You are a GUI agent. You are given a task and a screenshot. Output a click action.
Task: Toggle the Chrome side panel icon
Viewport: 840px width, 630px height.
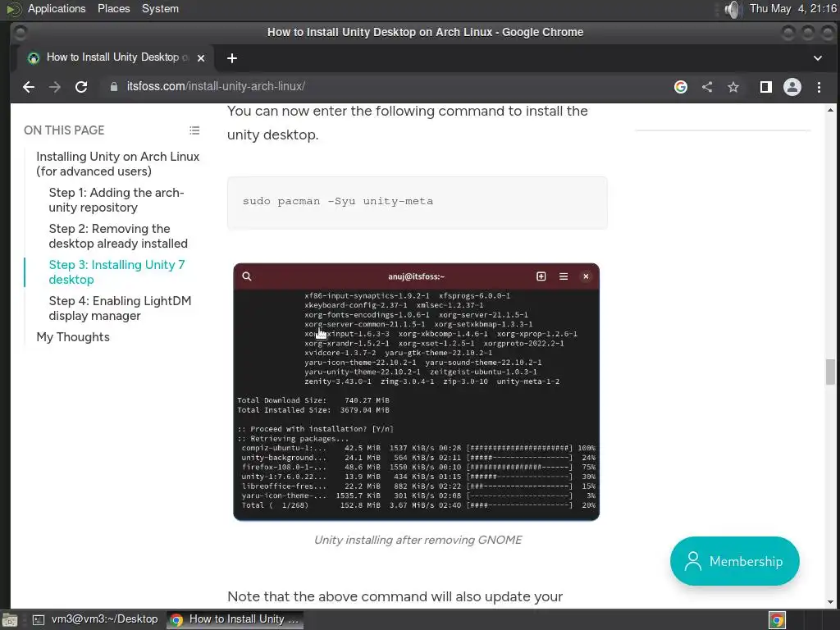(x=766, y=87)
